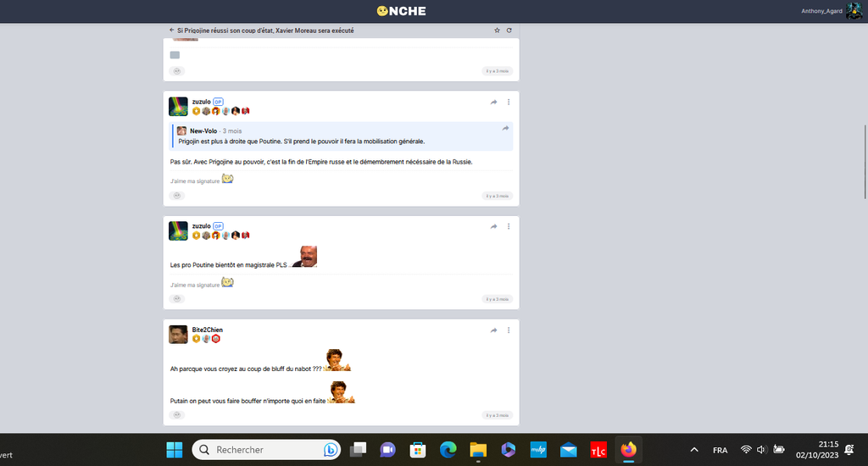Open the three-dot menu on the 'Les pro Poutine' post
Image resolution: width=868 pixels, height=466 pixels.
click(509, 227)
